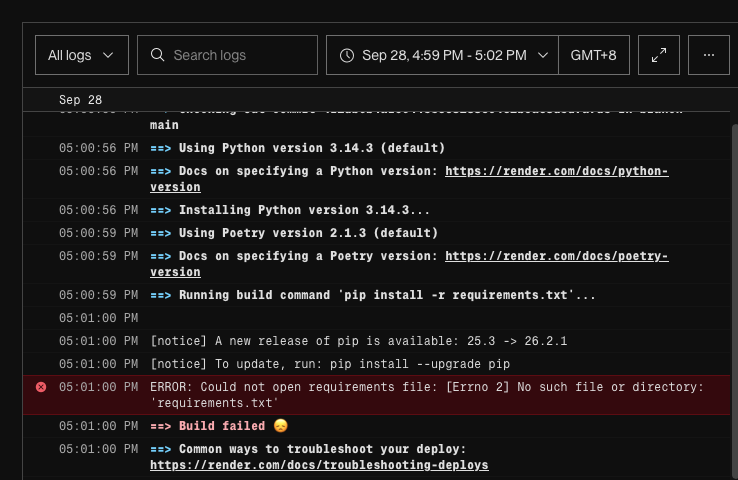The height and width of the screenshot is (480, 738).
Task: Change the GMT+8 timezone setting
Action: point(594,55)
